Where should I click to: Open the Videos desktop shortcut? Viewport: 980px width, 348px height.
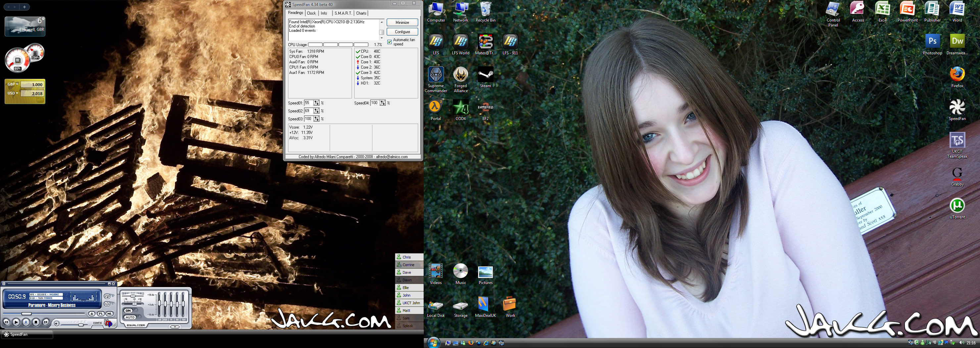tap(436, 274)
